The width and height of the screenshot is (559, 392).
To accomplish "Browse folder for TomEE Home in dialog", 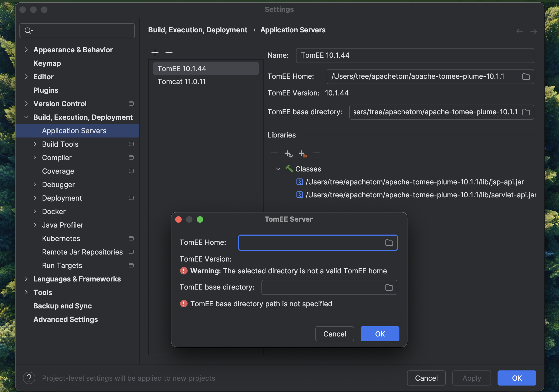I will click(389, 243).
